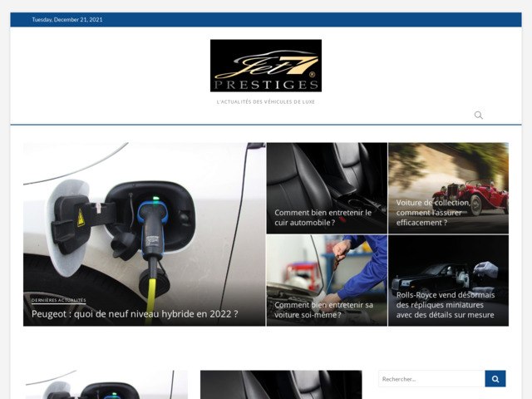The image size is (532, 399).
Task: Open search via header magnifier icon
Action: coord(478,115)
